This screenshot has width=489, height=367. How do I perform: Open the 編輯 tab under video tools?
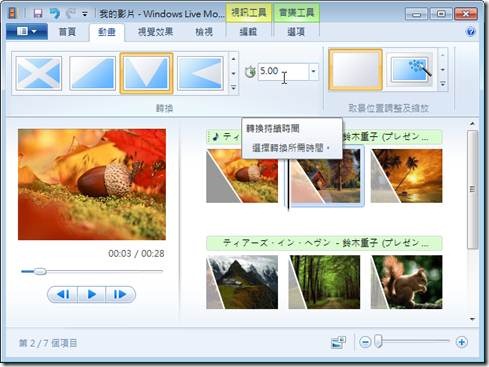(x=248, y=32)
